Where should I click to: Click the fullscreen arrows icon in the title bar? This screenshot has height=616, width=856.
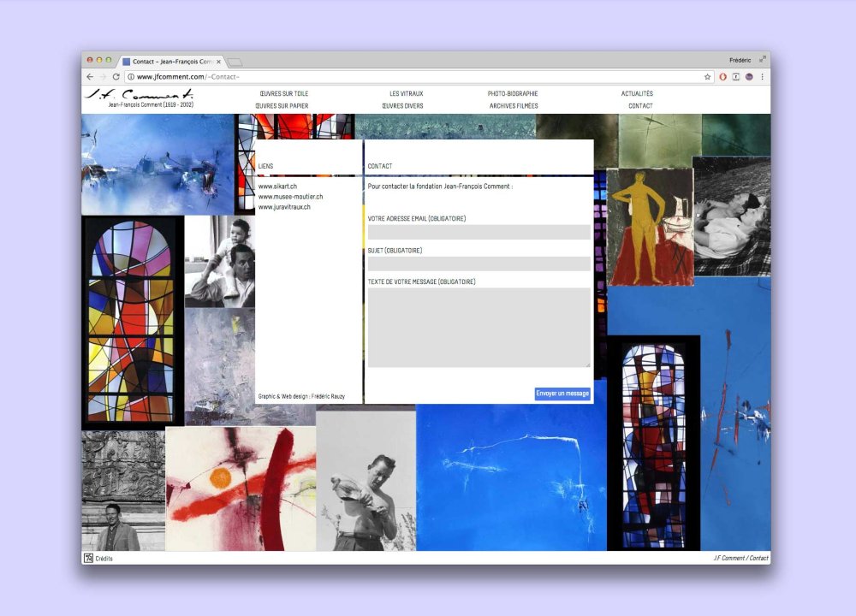point(763,59)
